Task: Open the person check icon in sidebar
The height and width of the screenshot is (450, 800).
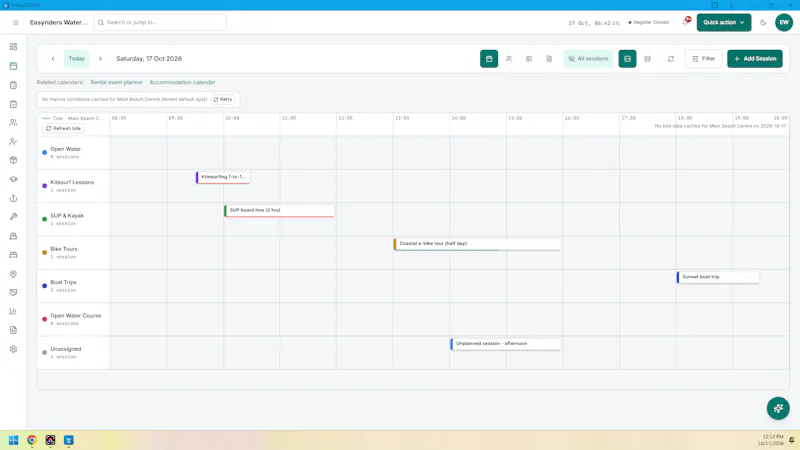Action: (x=13, y=141)
